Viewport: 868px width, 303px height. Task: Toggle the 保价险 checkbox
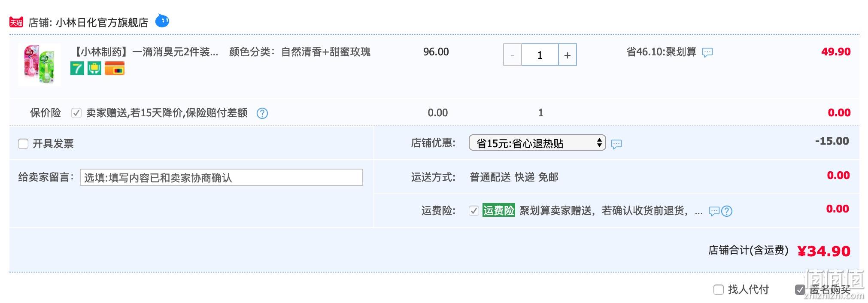click(76, 113)
